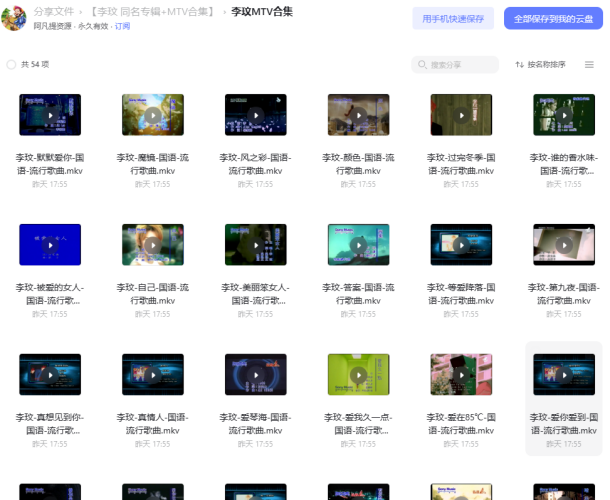Select file name 李玟-美丽笨女人-国语-流行歌...
This screenshot has width=610, height=500.
point(256,294)
